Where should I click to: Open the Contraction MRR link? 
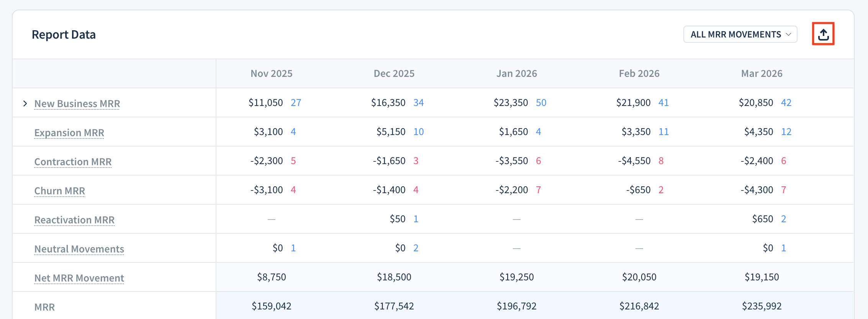click(73, 162)
